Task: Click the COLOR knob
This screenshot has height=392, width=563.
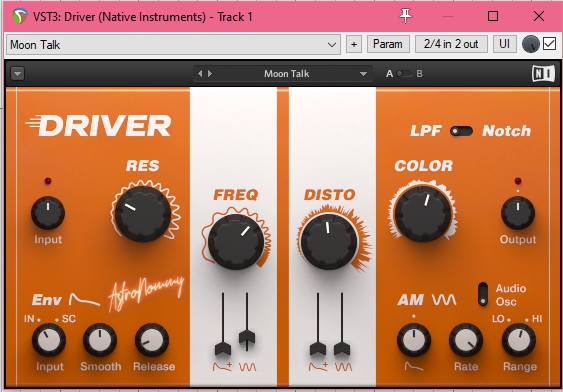Action: click(x=423, y=213)
